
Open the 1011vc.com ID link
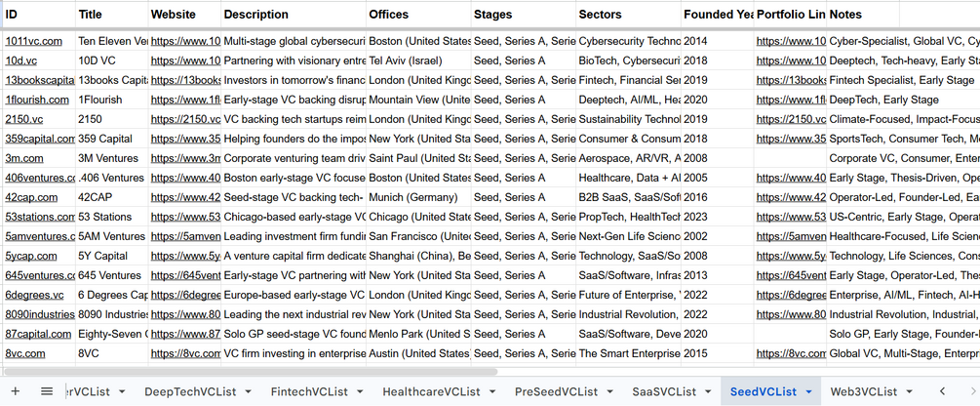[34, 41]
